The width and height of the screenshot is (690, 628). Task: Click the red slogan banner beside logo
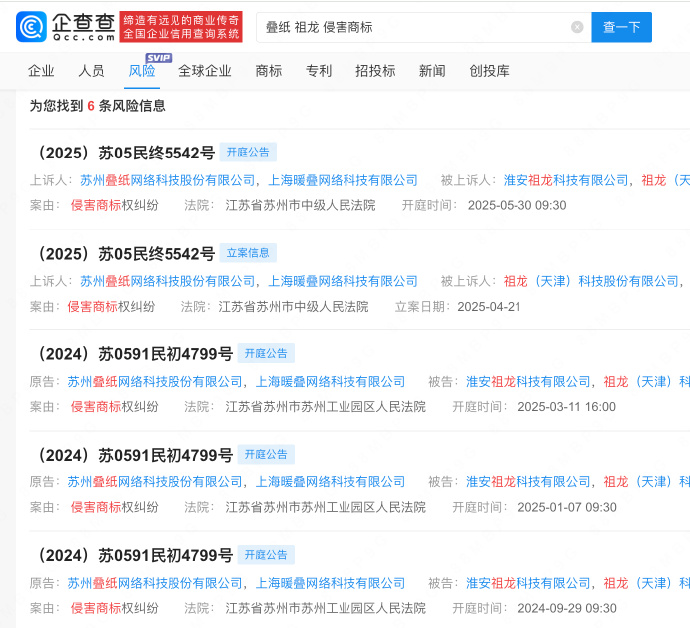click(x=181, y=27)
